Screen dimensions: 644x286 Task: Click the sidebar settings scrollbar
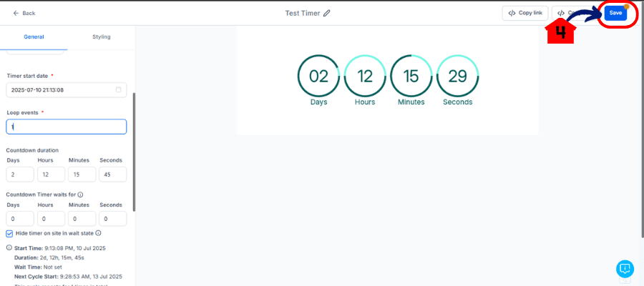point(134,152)
